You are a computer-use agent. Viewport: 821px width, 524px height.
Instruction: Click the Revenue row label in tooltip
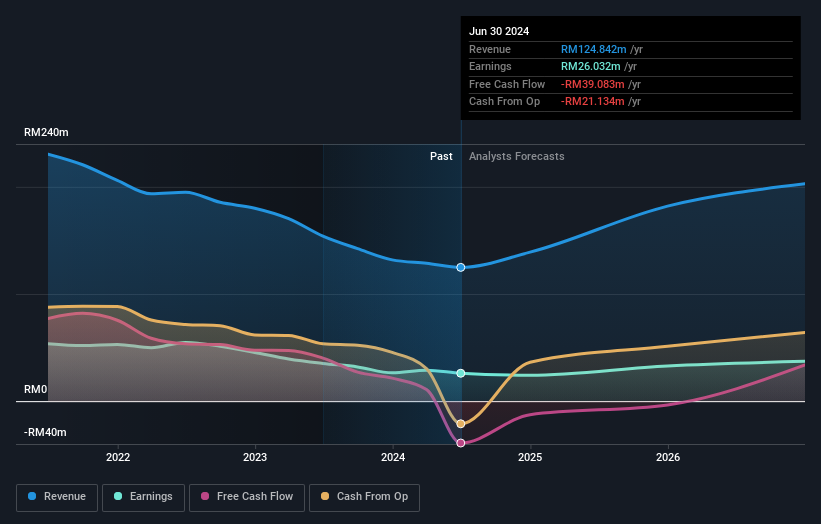[x=490, y=49]
